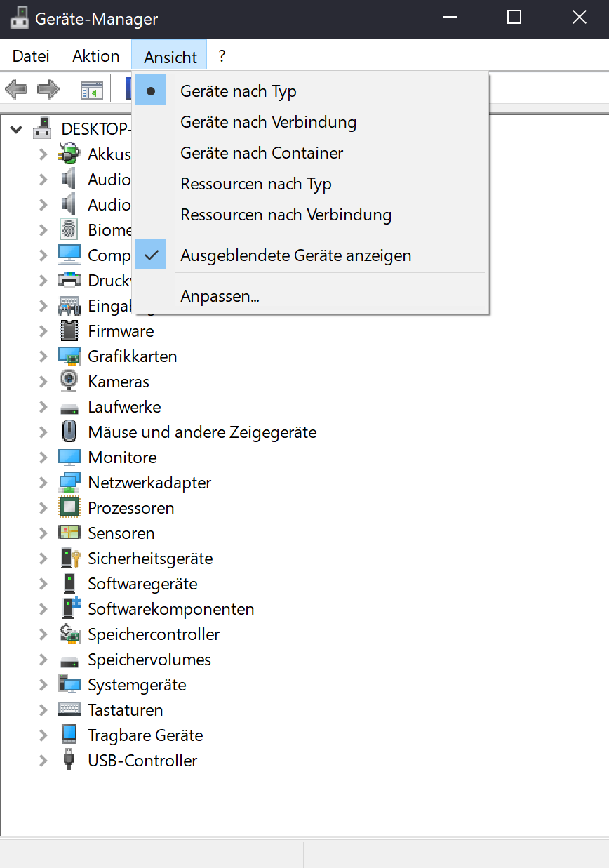Open the Aktion menu
Screen dimensions: 609x868
pos(95,56)
